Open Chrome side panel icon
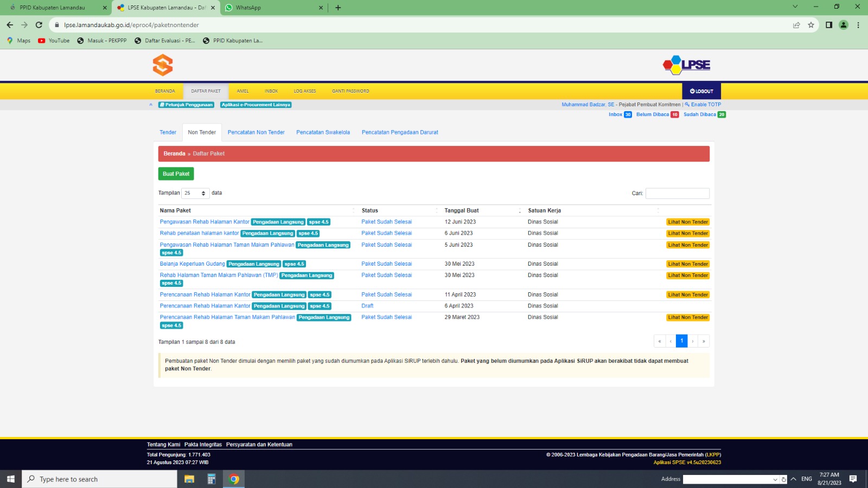The height and width of the screenshot is (488, 868). point(828,25)
